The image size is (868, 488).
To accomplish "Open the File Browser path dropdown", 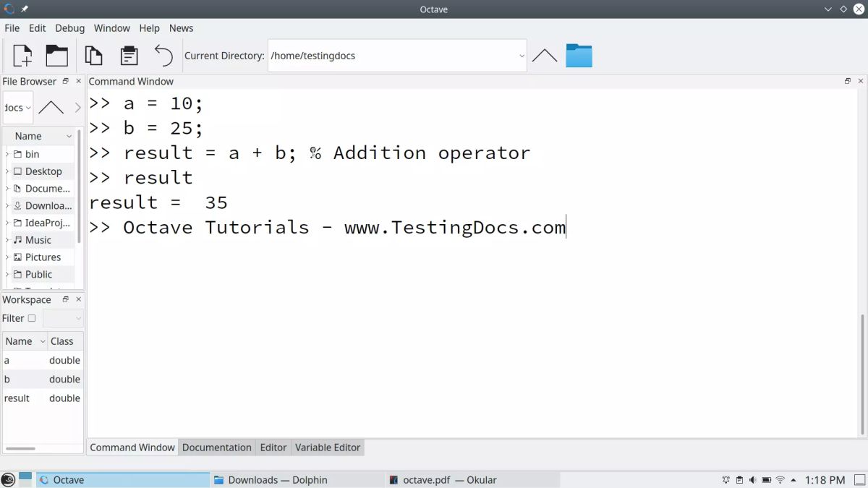I will tap(18, 108).
